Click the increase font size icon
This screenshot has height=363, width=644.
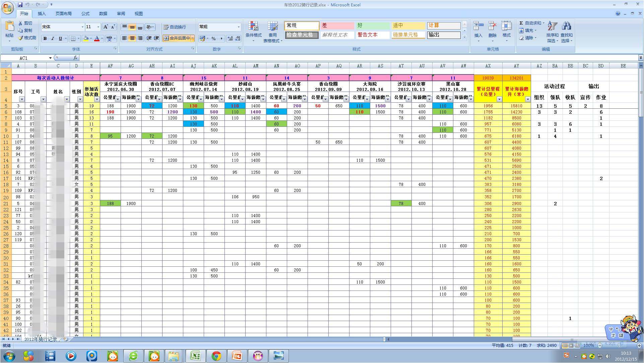tap(106, 27)
